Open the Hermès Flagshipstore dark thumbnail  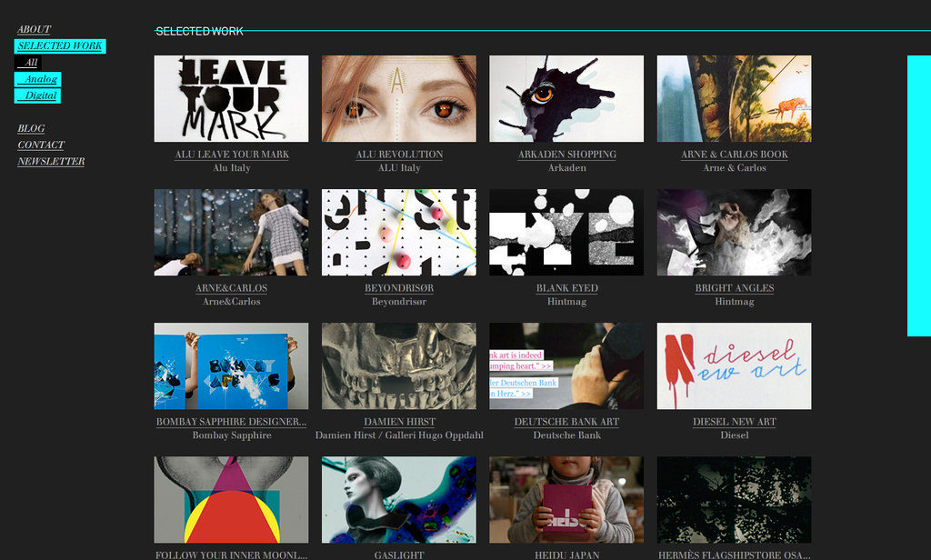coord(734,499)
